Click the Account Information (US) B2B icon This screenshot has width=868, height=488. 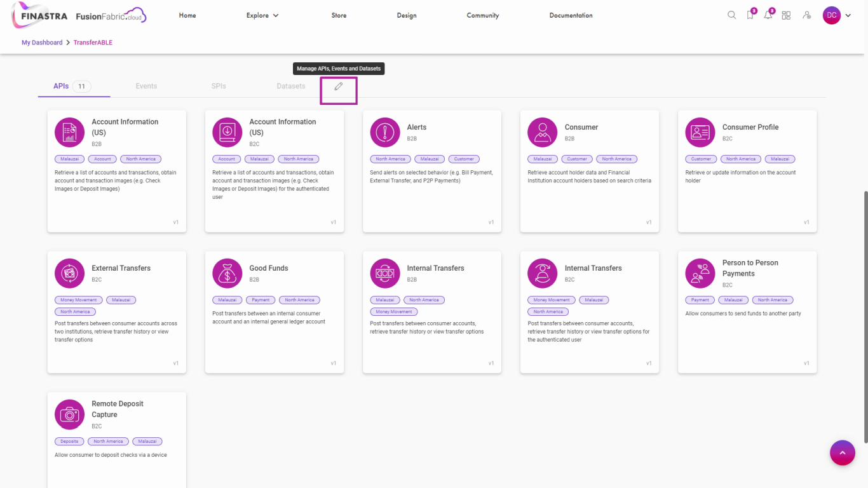tap(70, 132)
